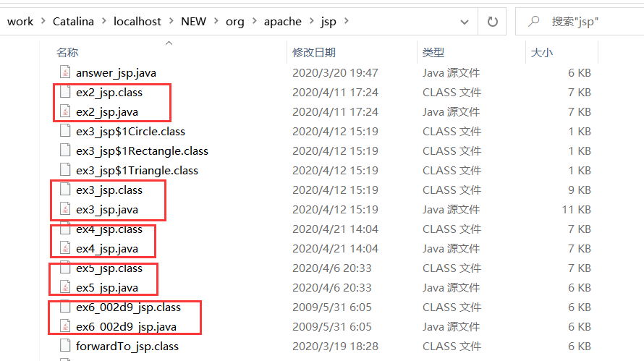The image size is (644, 361).
Task: Click the date 2020/3/19 18:28
Action: (x=335, y=347)
